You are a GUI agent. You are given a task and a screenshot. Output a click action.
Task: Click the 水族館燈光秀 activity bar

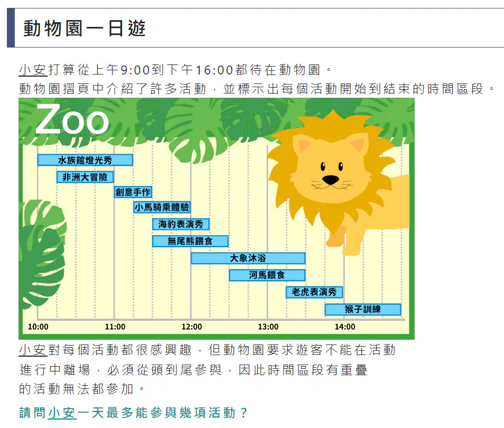[85, 160]
